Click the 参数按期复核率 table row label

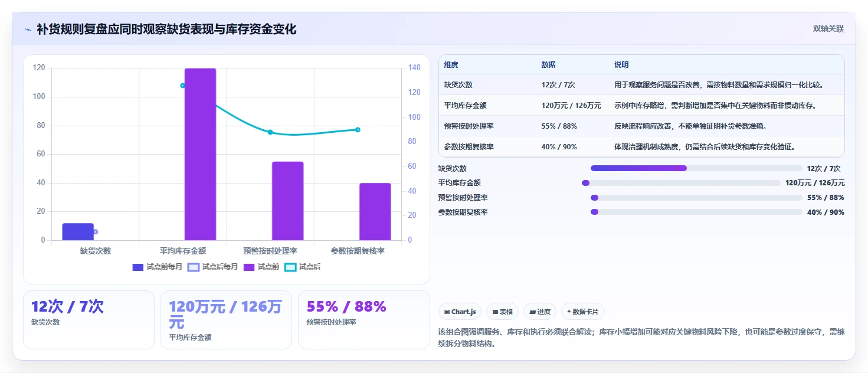pos(469,147)
